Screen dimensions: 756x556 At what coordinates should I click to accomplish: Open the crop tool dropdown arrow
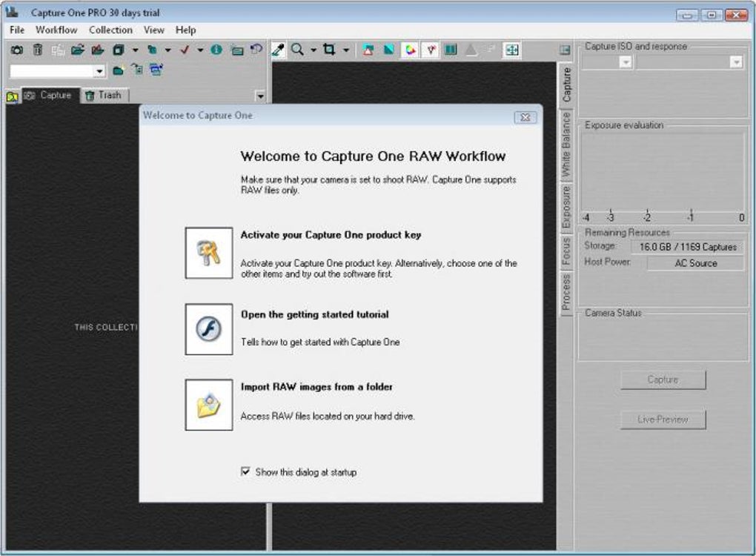[346, 50]
